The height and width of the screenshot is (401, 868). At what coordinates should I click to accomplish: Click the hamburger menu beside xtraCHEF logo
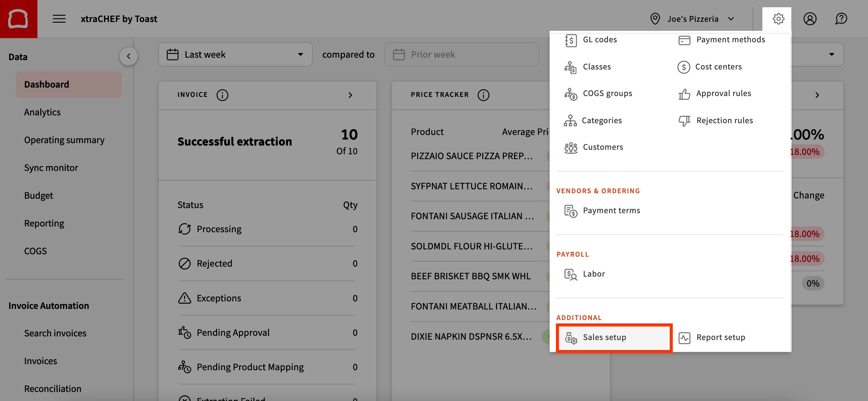point(59,18)
